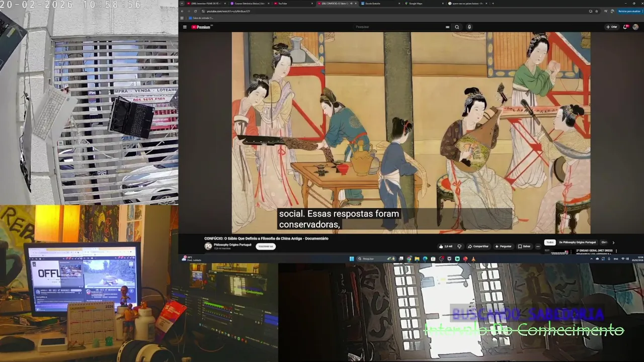Viewport: 644px width, 362px height.
Task: Click the Criar create button
Action: [x=612, y=27]
